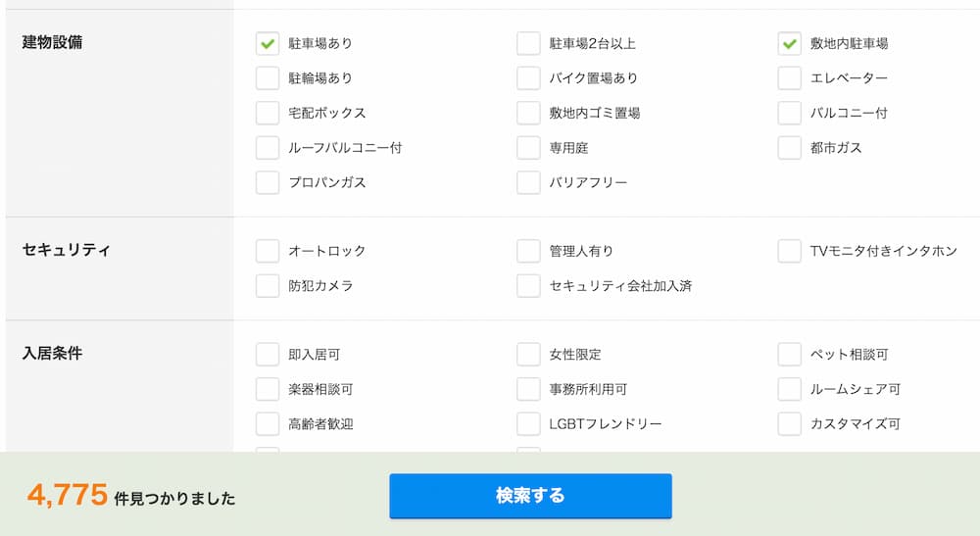Tick the 駐輪場あり checkbox
This screenshot has width=980, height=536.
[268, 78]
